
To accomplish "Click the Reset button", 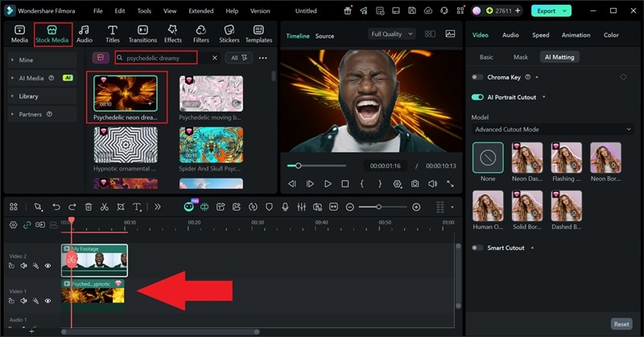I will [x=621, y=324].
